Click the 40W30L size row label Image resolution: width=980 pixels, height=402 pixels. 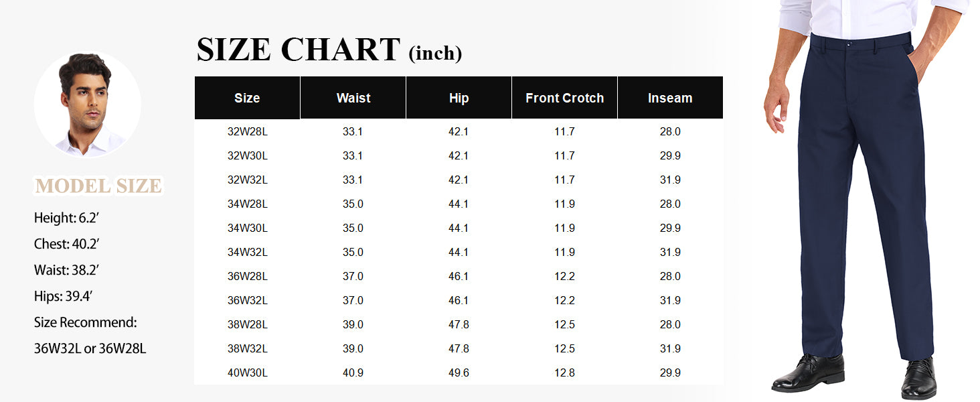pos(247,373)
